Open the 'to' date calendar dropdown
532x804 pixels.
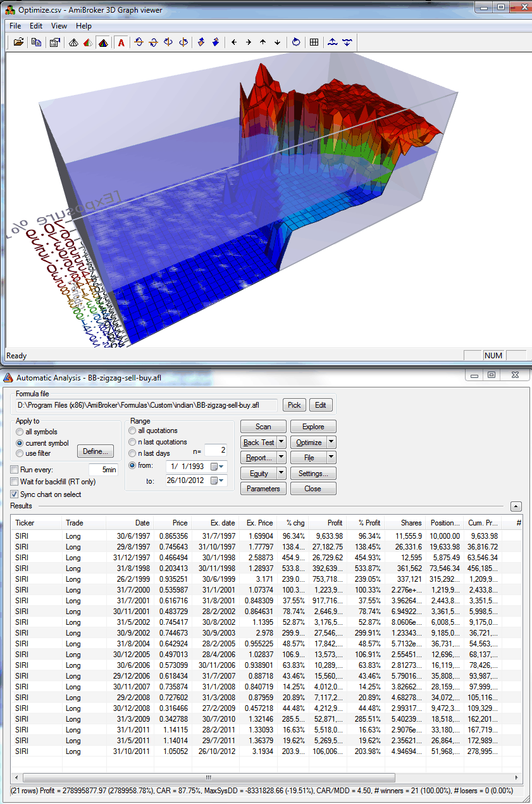(x=217, y=481)
